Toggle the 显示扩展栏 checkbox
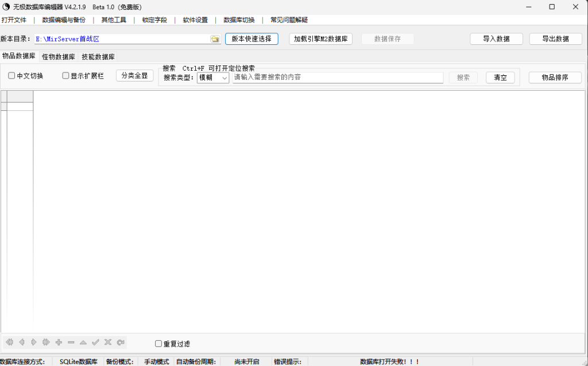This screenshot has height=366, width=588. coord(65,76)
